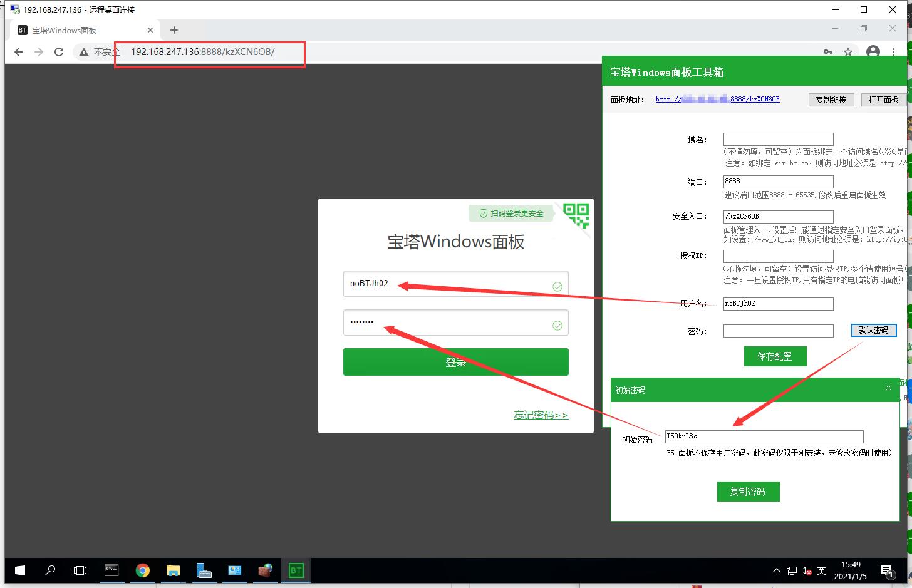Open the Command Prompt taskbar icon
Image resolution: width=912 pixels, height=588 pixels.
click(111, 570)
